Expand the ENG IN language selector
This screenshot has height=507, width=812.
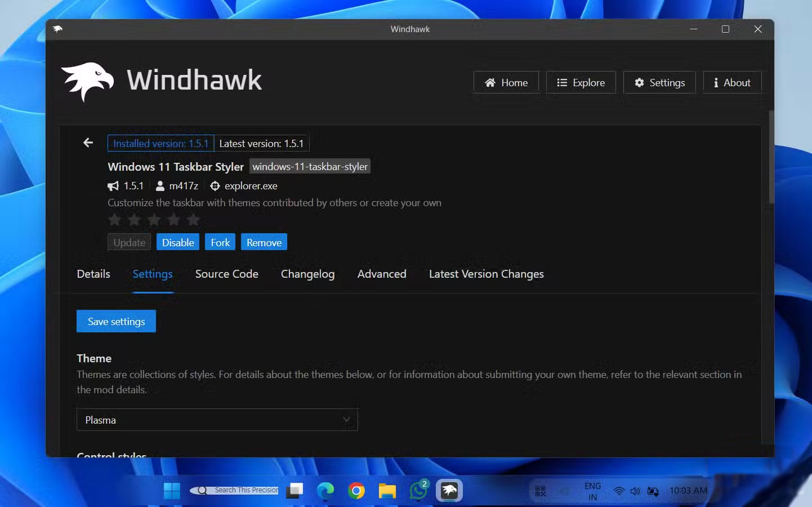(592, 491)
